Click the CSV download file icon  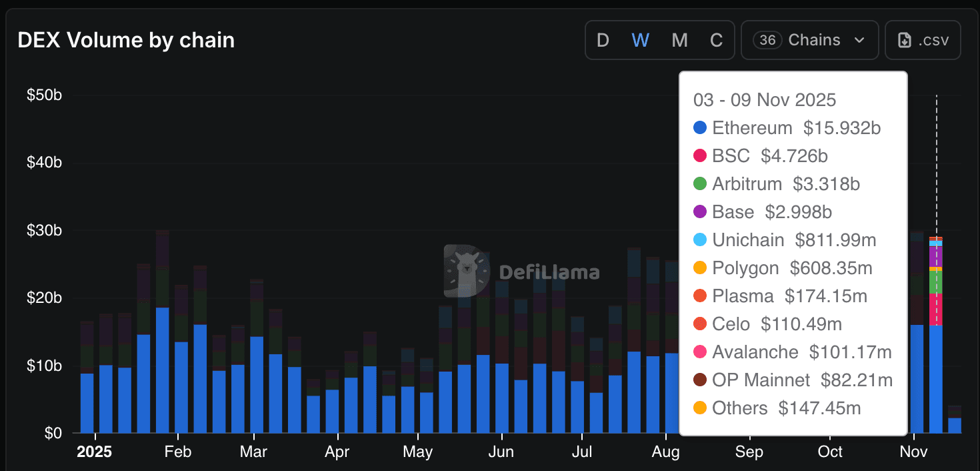click(x=905, y=41)
